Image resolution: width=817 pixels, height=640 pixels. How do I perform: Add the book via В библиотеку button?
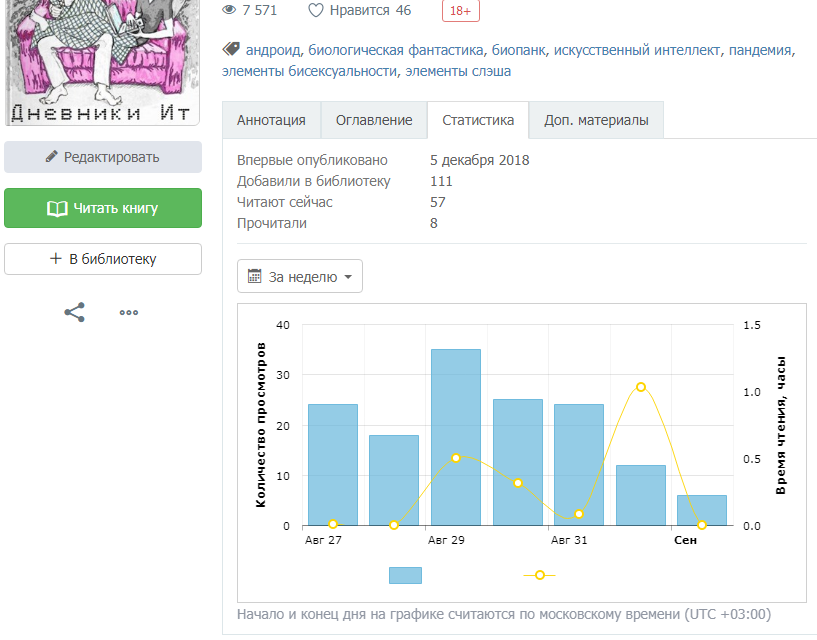[103, 259]
